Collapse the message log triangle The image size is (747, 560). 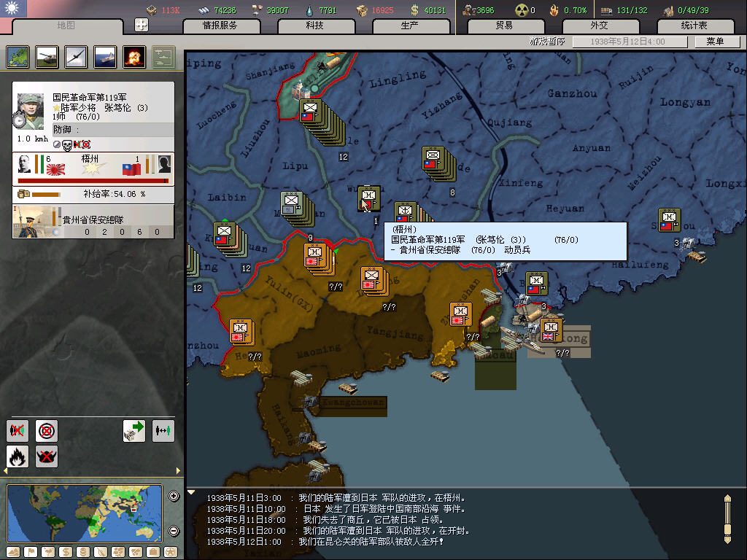pyautogui.click(x=191, y=492)
